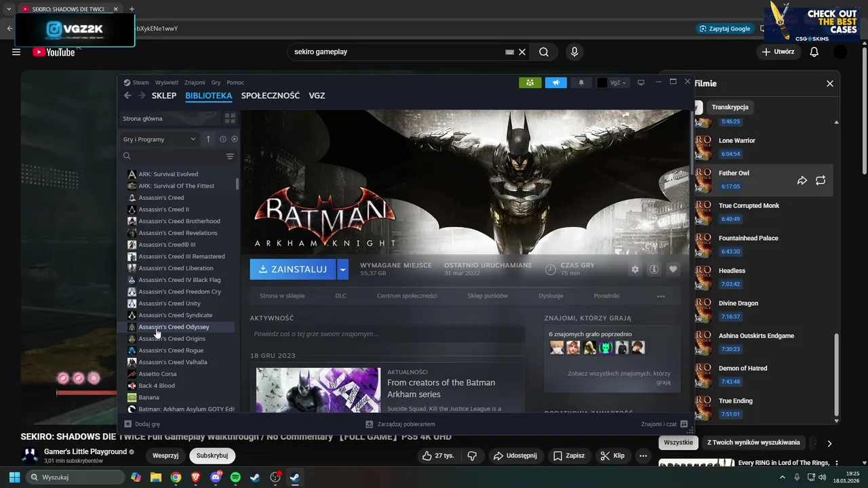Viewport: 868px width, 488px height.
Task: Open advanced library filter options icon
Action: [x=230, y=157]
